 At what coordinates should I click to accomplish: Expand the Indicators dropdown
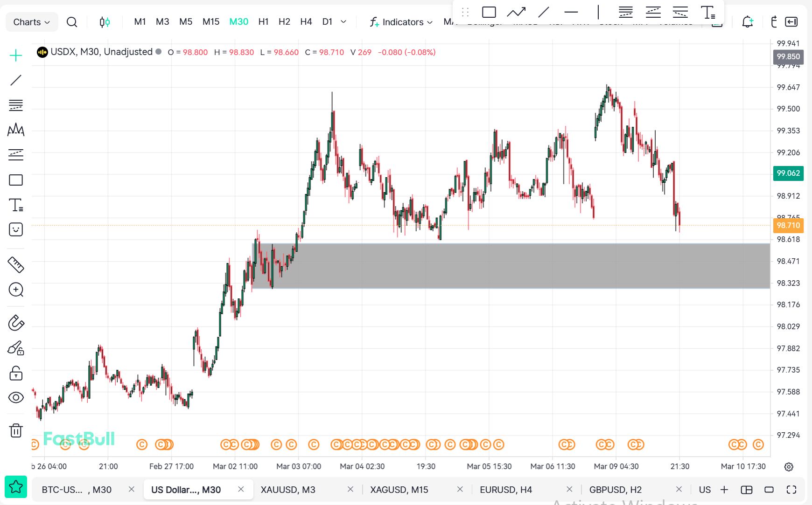401,22
